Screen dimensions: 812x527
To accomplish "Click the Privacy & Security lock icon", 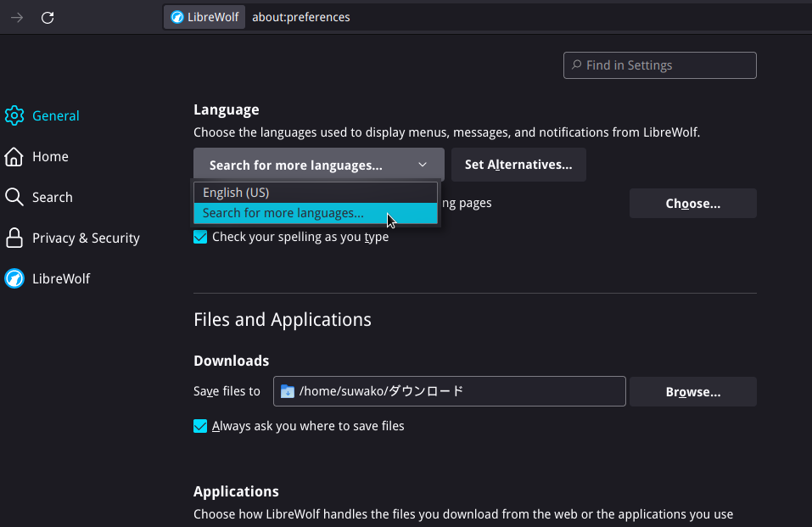I will (x=14, y=238).
